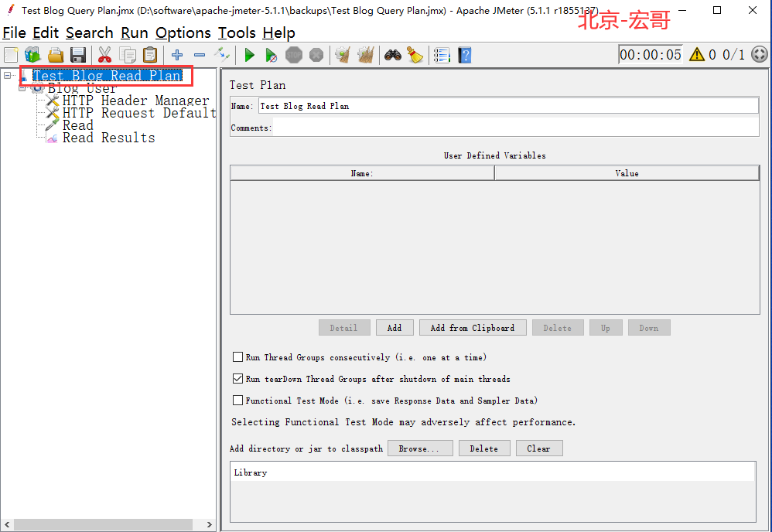772x532 pixels.
Task: Click the Detail button
Action: (x=344, y=328)
